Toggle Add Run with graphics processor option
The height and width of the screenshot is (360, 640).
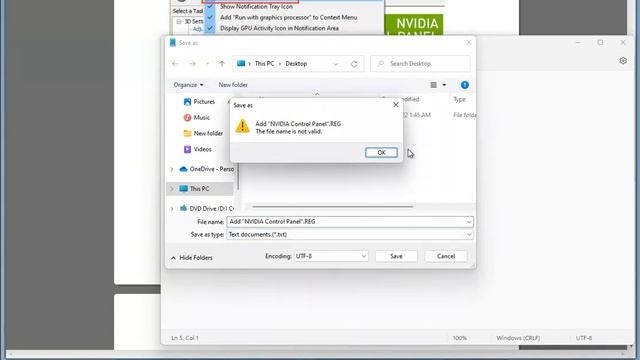tap(289, 18)
